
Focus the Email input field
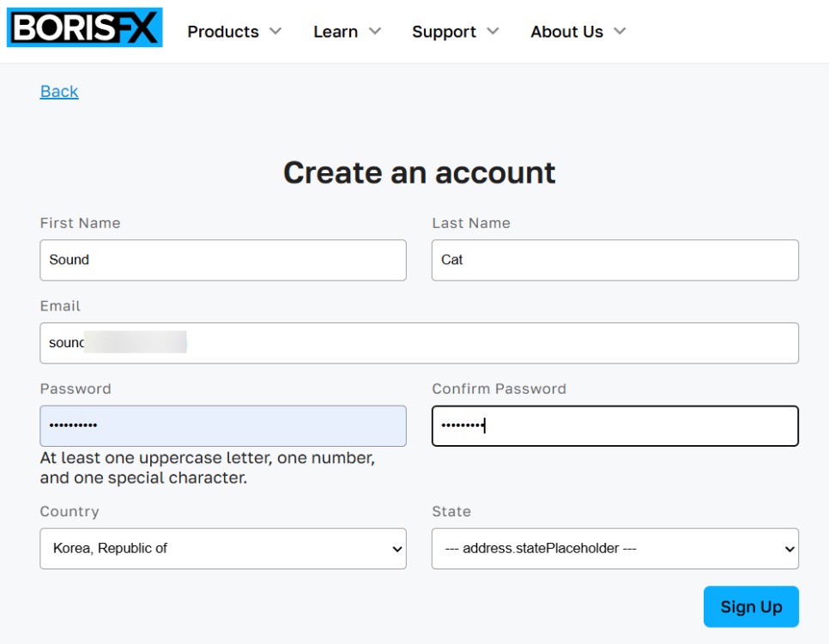420,343
